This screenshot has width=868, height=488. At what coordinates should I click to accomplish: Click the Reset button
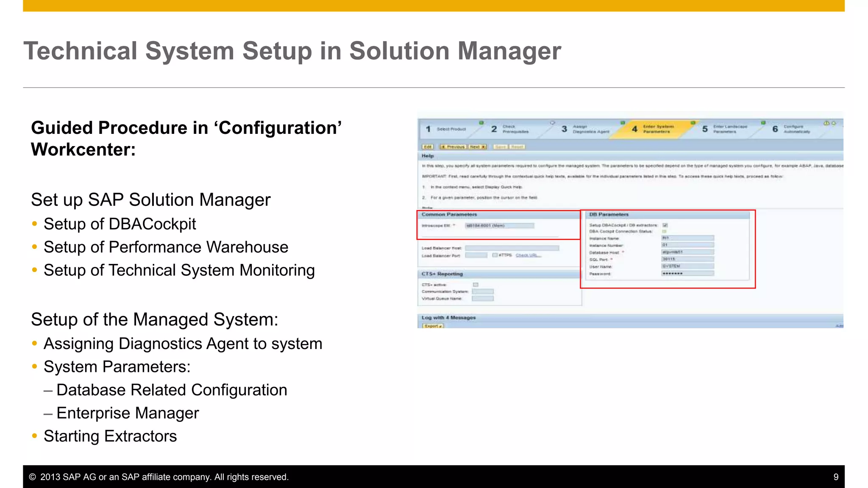[517, 147]
